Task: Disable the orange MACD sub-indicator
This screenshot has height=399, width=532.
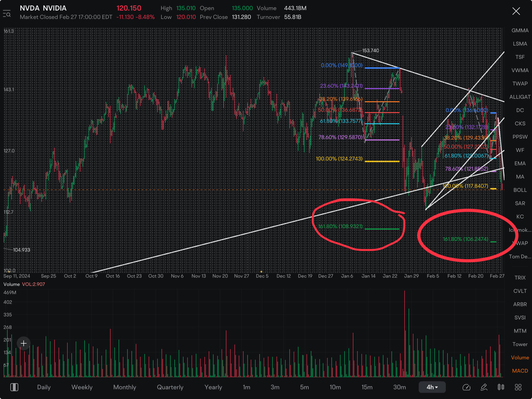Action: tap(520, 371)
